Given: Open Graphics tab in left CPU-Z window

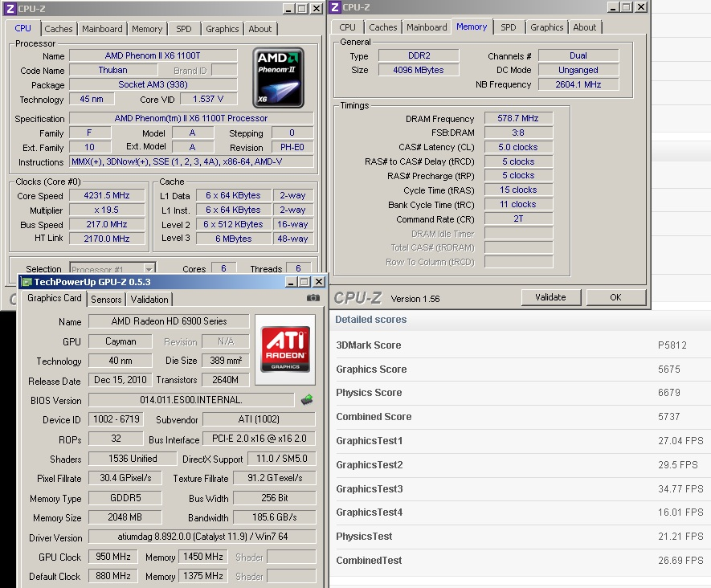Looking at the screenshot, I should coord(223,29).
